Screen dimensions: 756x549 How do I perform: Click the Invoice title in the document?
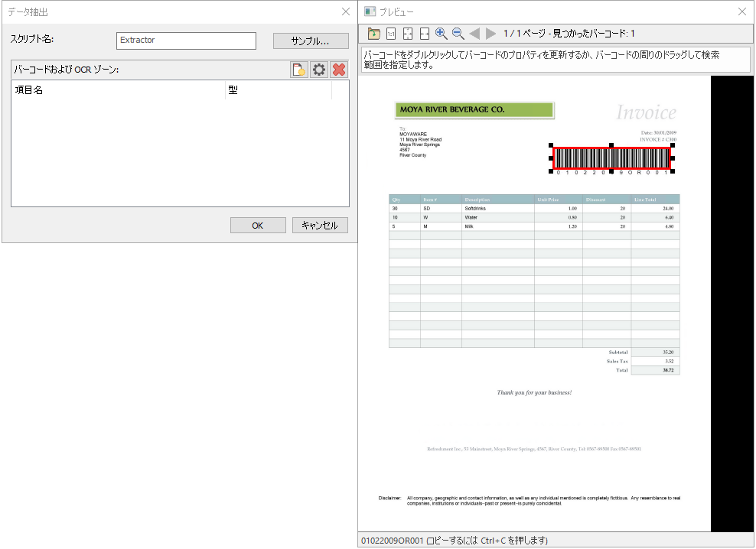click(x=646, y=112)
